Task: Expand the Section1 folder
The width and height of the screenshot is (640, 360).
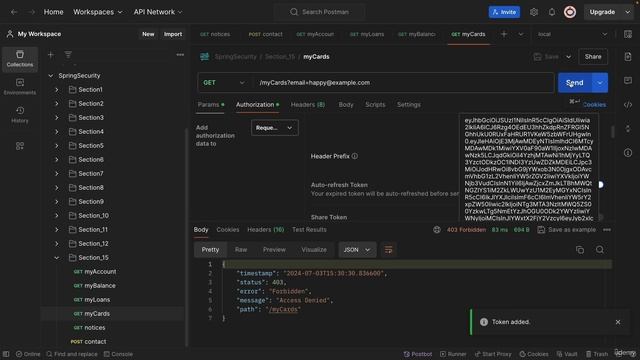Action: click(x=57, y=89)
